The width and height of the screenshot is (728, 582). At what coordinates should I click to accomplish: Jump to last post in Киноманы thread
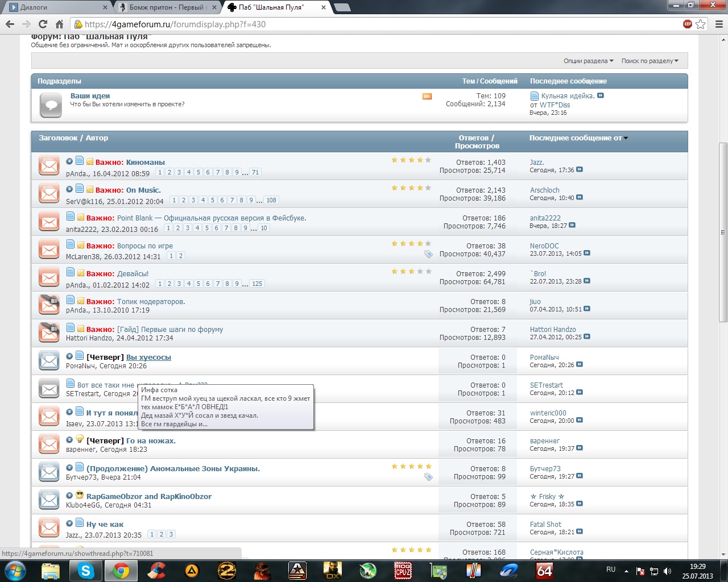tap(579, 170)
